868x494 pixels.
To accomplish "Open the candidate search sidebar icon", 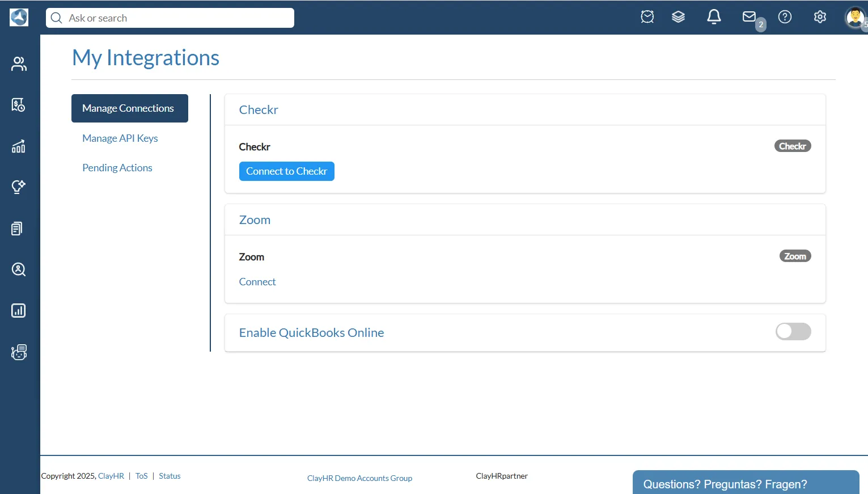I will tap(19, 269).
